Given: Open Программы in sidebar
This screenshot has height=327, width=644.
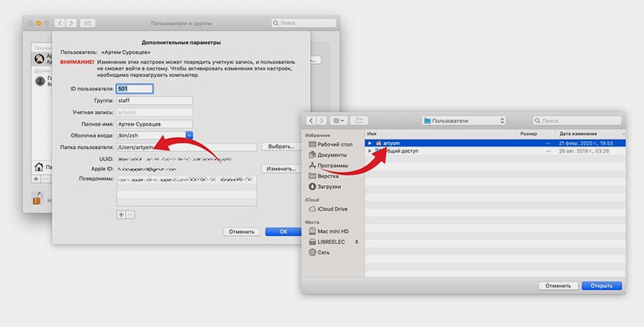Looking at the screenshot, I should (328, 166).
